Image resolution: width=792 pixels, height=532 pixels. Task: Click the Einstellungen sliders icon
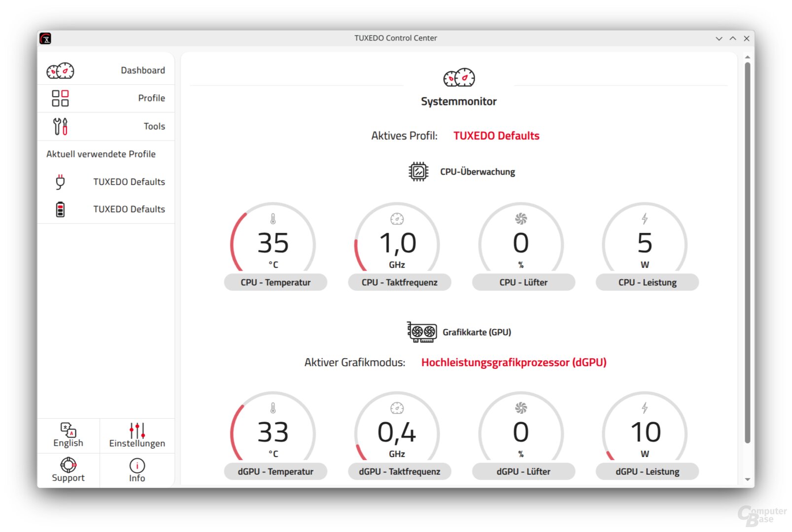(x=137, y=430)
